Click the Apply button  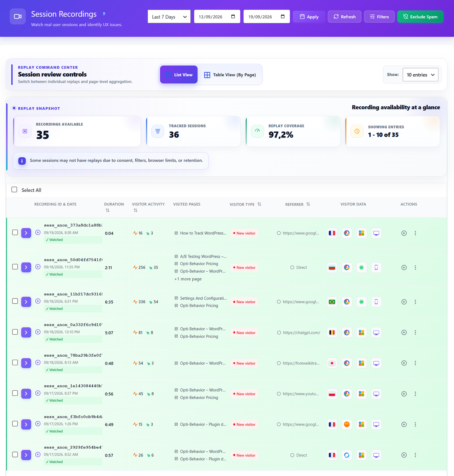pos(309,17)
